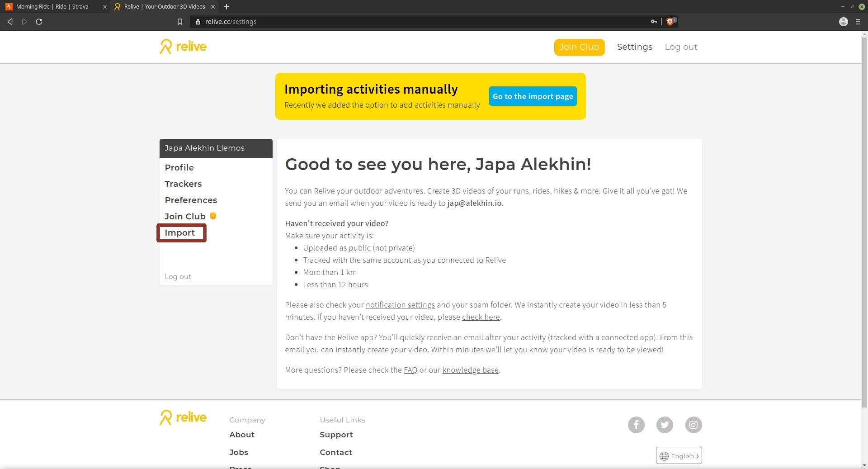Image resolution: width=868 pixels, height=469 pixels.
Task: Open Twitter social icon in footer
Action: point(664,425)
